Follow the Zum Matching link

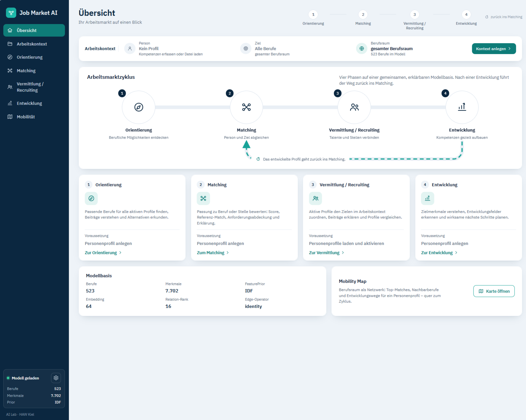point(213,253)
